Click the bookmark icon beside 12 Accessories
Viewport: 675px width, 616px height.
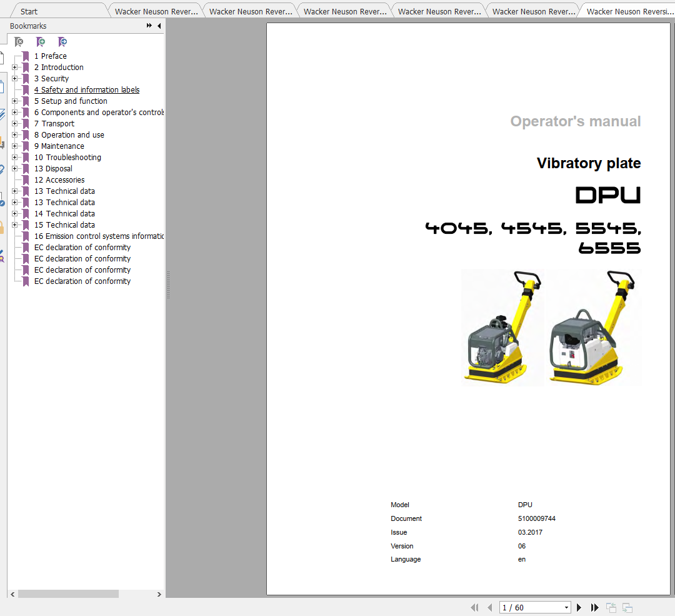click(26, 179)
